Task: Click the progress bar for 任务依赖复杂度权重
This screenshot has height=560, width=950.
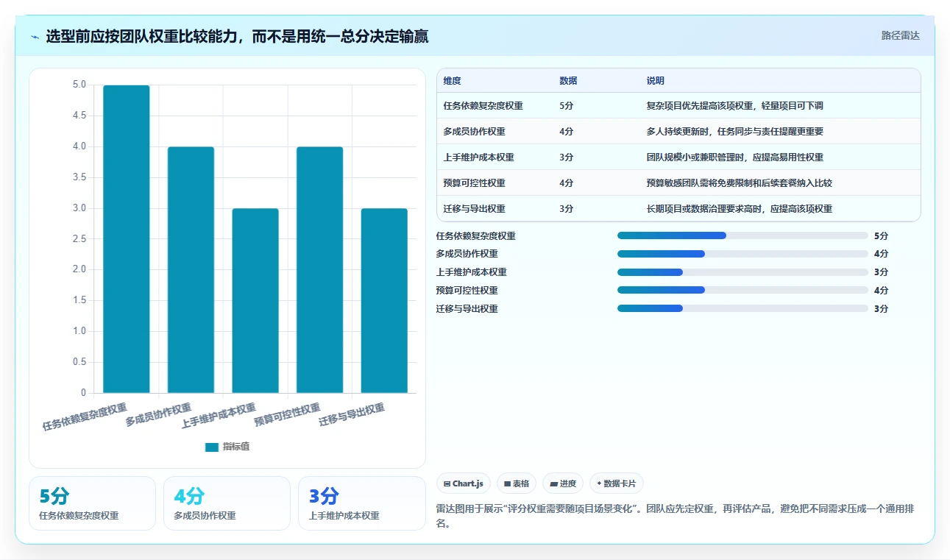Action: pyautogui.click(x=742, y=235)
